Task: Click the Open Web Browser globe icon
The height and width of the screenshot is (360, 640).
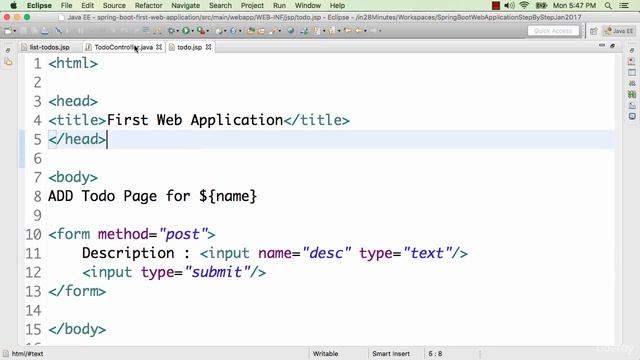Action: 290,31
